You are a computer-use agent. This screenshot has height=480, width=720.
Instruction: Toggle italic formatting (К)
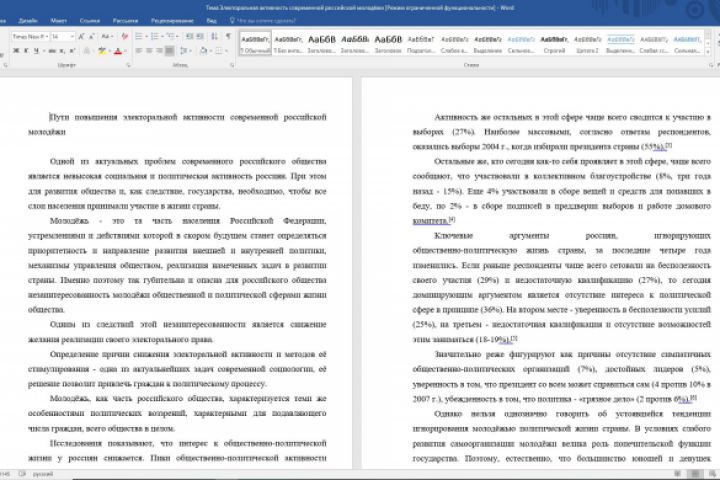tap(26, 51)
